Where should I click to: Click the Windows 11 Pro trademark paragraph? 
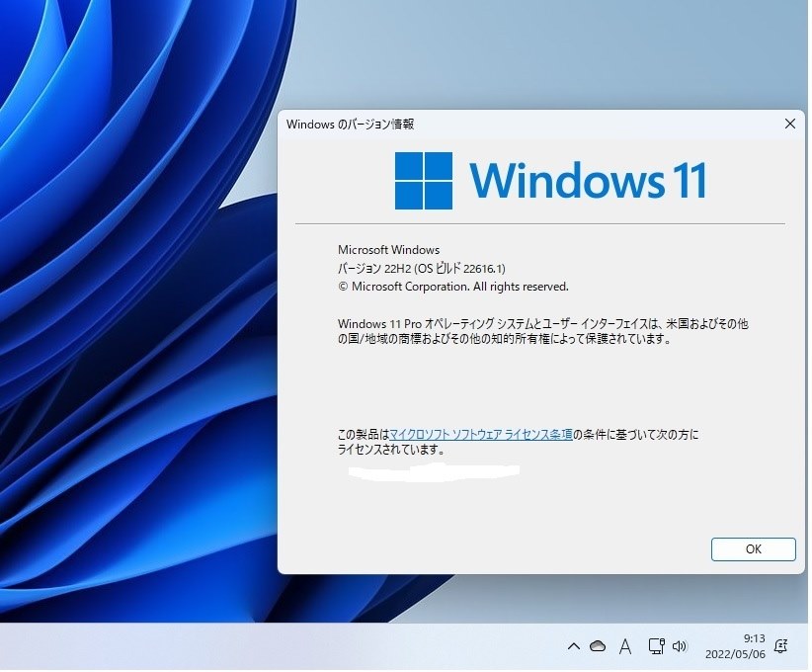[542, 331]
